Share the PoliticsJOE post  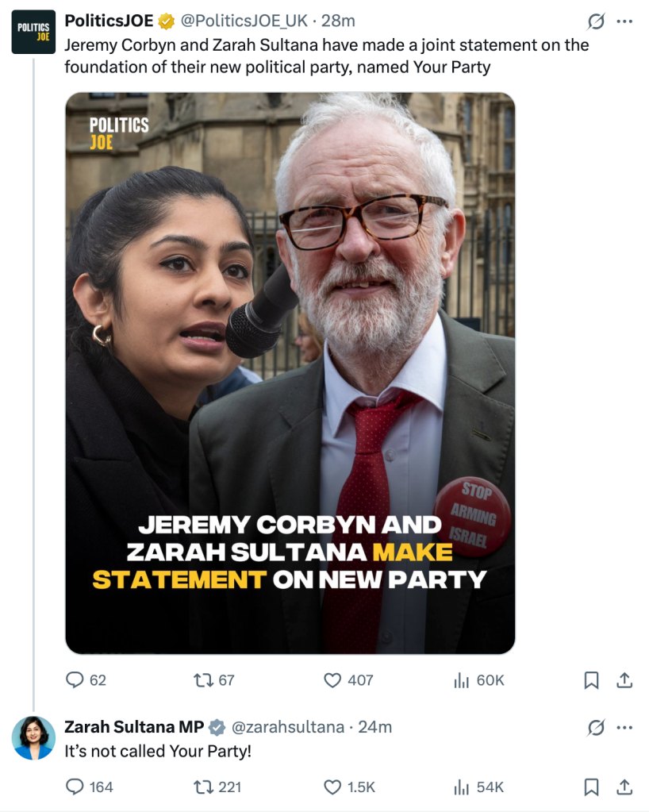point(624,680)
